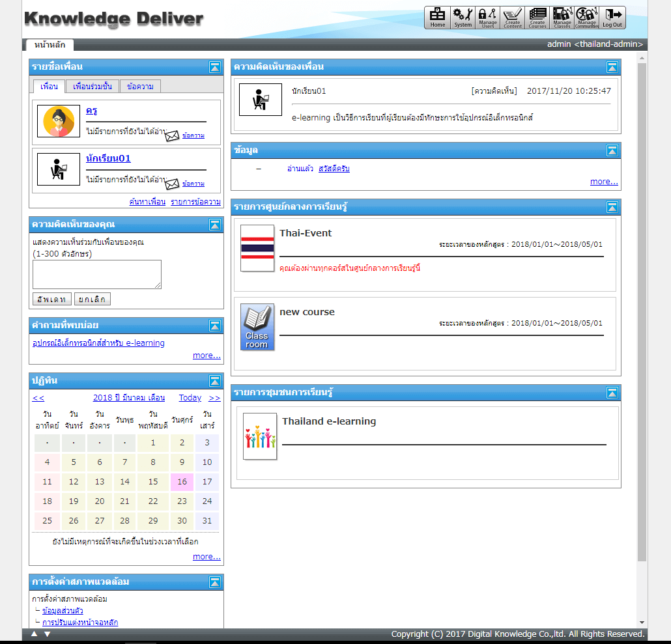The width and height of the screenshot is (671, 644).
Task: Collapse the รายชื่อเพื่อน panel
Action: click(x=214, y=67)
